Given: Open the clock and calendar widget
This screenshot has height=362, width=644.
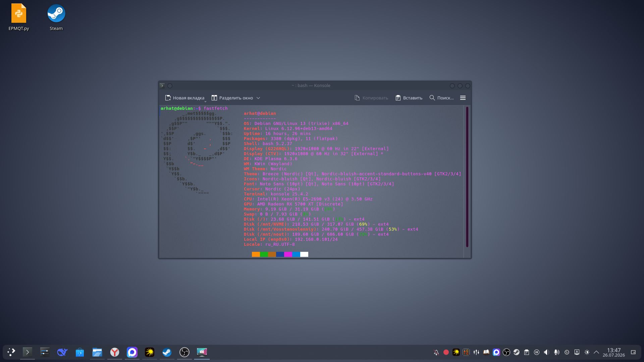Looking at the screenshot, I should point(613,352).
